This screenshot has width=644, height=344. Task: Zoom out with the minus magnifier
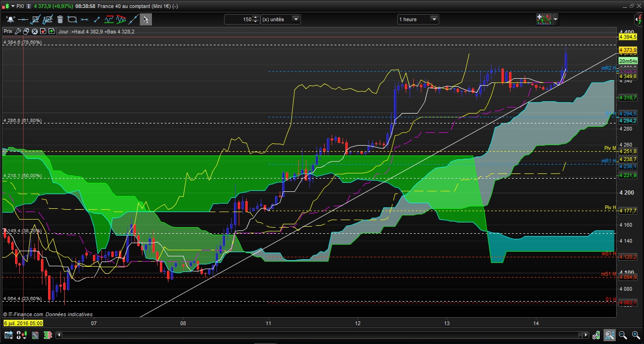coord(623,336)
